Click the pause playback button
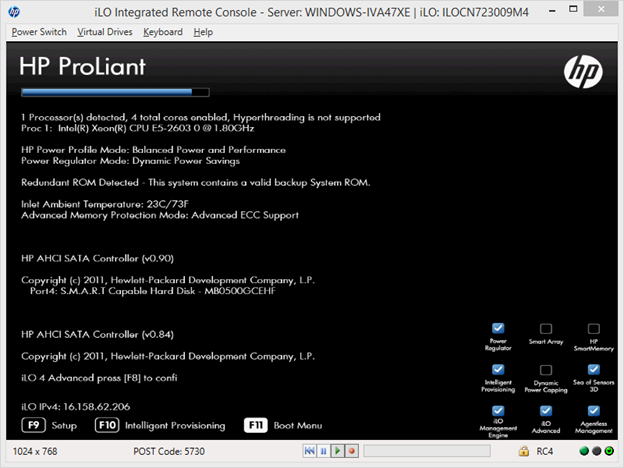 click(x=323, y=451)
